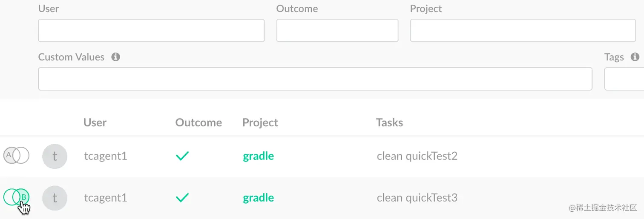Viewport: 644px width, 219px height.
Task: Open the Outcome filter box
Action: 337,31
